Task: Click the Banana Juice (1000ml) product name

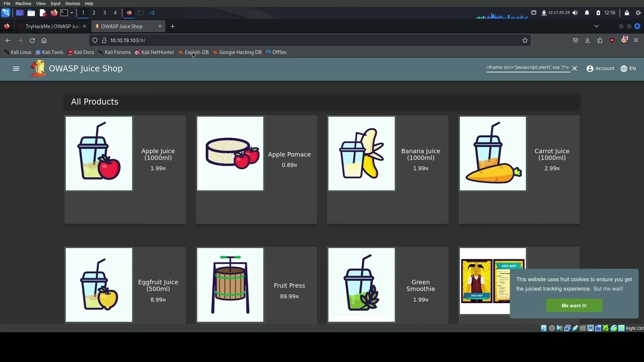Action: point(421,154)
